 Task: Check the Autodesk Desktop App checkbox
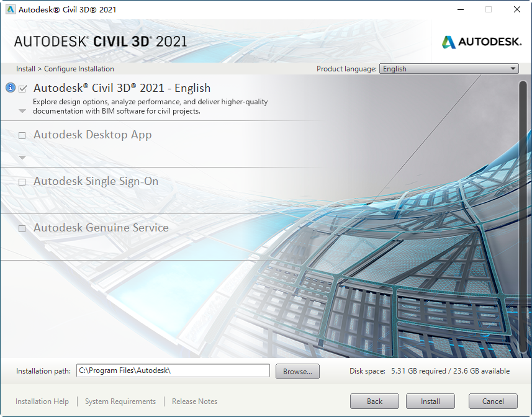click(x=22, y=136)
